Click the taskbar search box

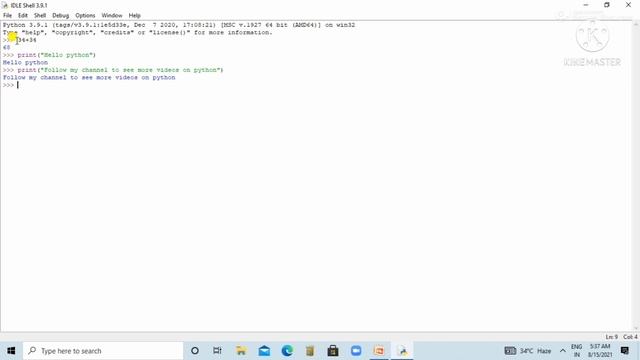(103, 351)
